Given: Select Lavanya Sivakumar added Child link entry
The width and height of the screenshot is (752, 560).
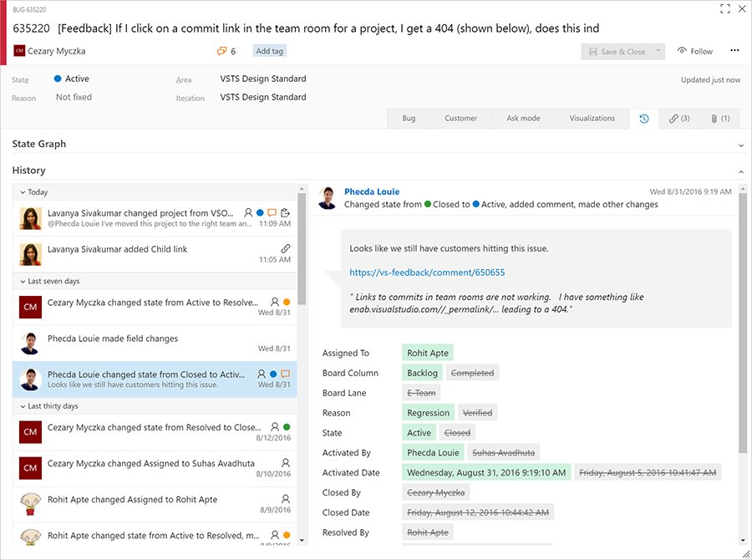Looking at the screenshot, I should [x=155, y=254].
